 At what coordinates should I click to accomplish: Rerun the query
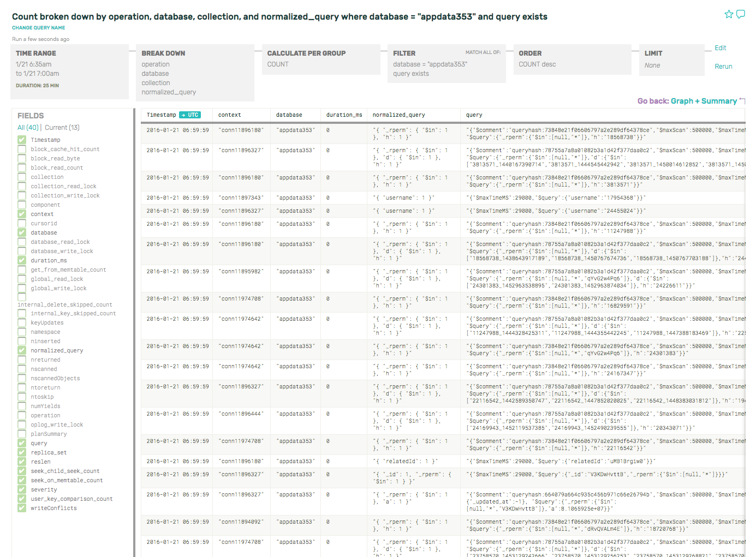(723, 67)
